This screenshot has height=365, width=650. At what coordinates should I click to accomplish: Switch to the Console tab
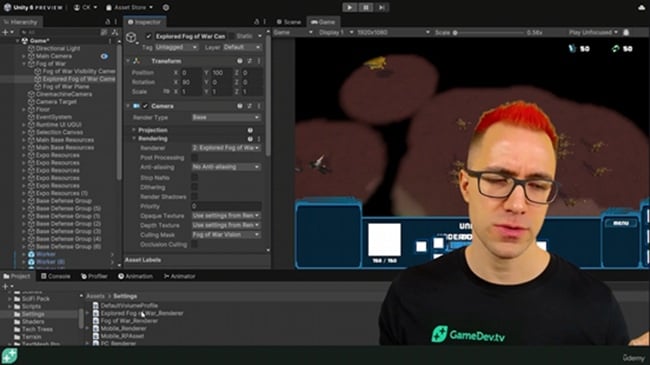click(56, 276)
